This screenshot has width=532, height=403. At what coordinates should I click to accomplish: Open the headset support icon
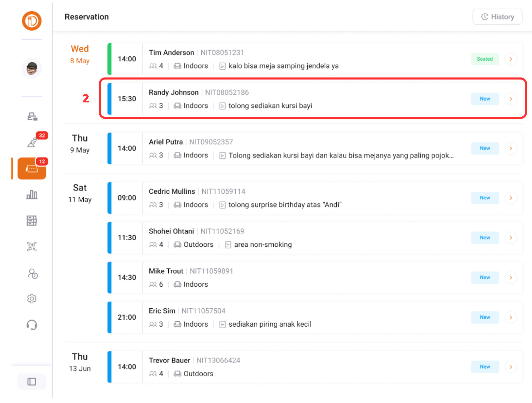point(32,325)
